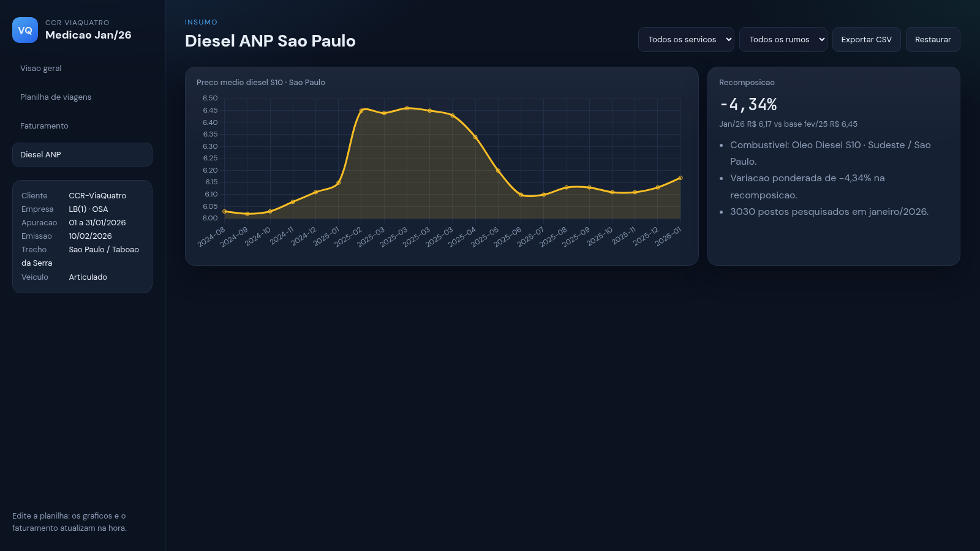
Task: Expand Todos os rumos dropdown
Action: click(783, 40)
